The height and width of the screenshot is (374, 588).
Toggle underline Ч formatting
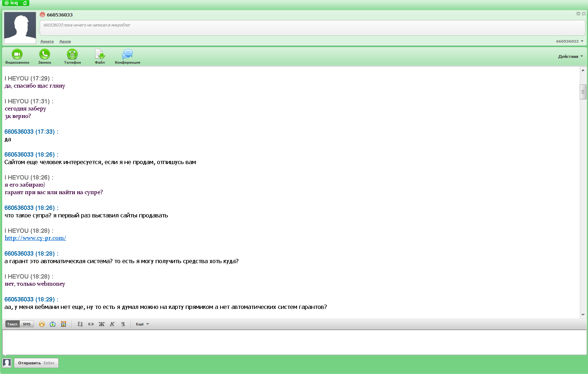point(123,324)
